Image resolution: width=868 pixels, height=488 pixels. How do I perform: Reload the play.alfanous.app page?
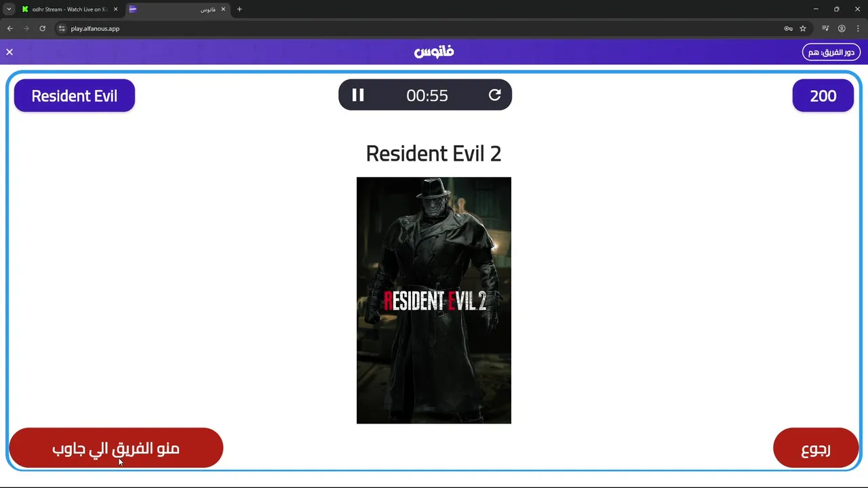pos(42,28)
